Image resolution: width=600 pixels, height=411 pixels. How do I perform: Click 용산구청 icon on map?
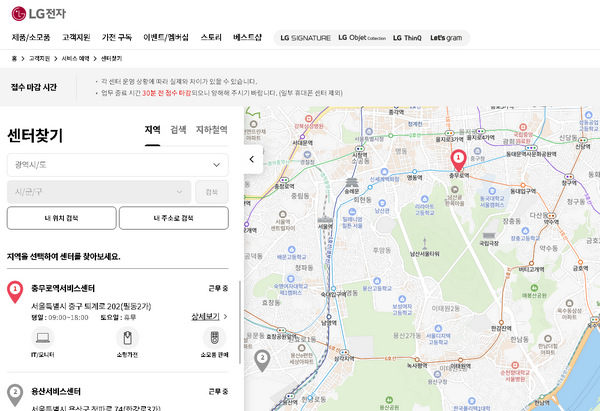pyautogui.click(x=437, y=374)
